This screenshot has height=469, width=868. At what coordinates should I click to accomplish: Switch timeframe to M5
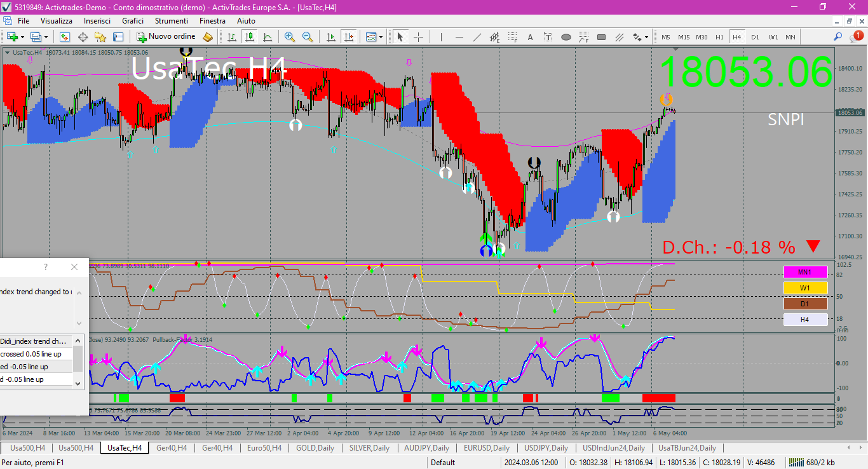tap(666, 37)
